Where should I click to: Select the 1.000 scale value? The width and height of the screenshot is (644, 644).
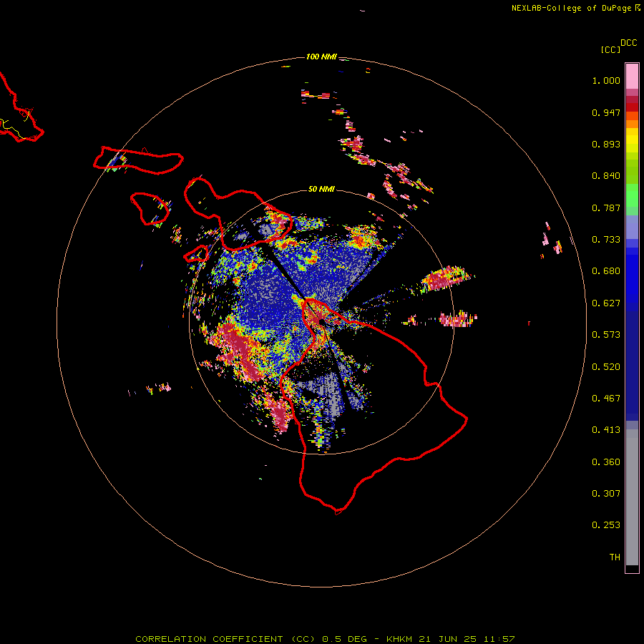[606, 80]
